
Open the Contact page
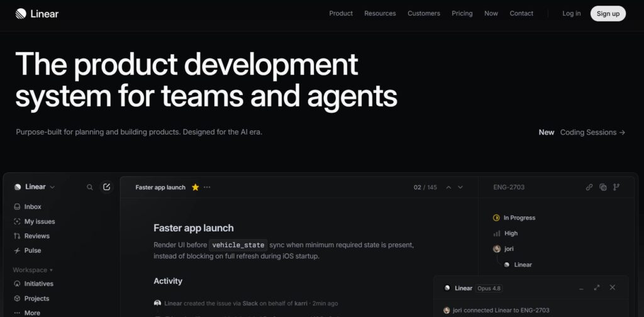coord(521,14)
